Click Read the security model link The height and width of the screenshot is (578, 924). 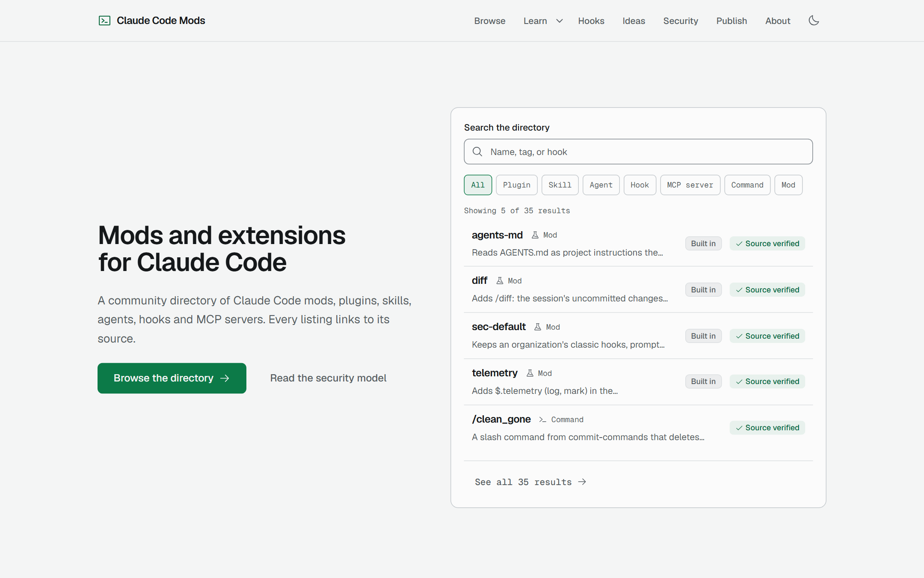point(328,378)
